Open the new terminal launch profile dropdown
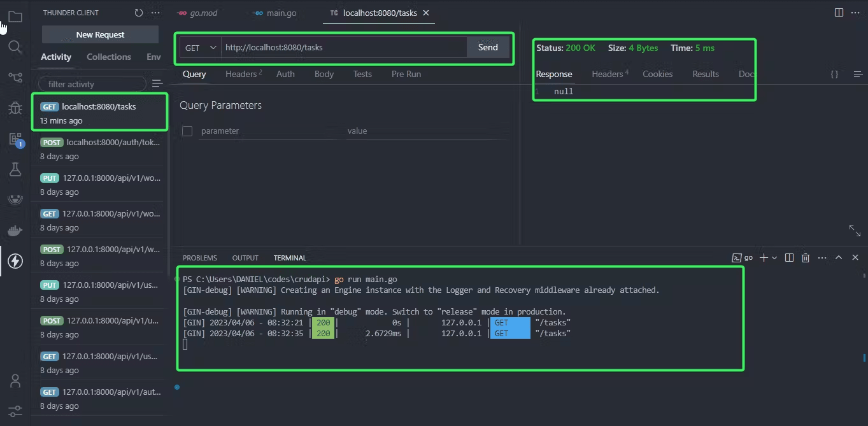This screenshot has width=868, height=426. click(x=774, y=258)
